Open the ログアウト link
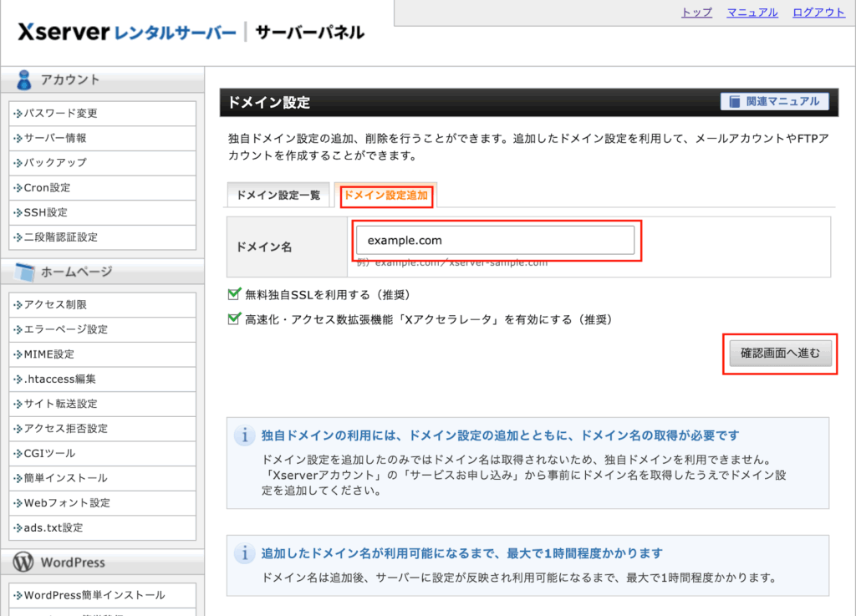Screen dimensions: 856x616 point(818,12)
